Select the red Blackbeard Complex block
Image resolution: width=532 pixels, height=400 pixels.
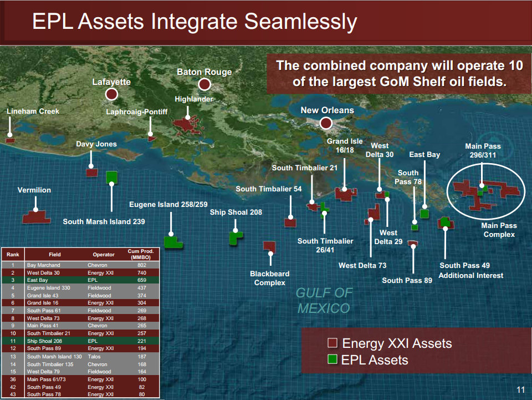(270, 246)
